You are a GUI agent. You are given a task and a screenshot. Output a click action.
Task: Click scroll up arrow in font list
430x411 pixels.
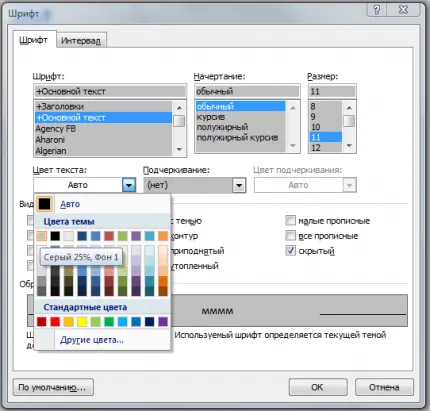coord(179,108)
